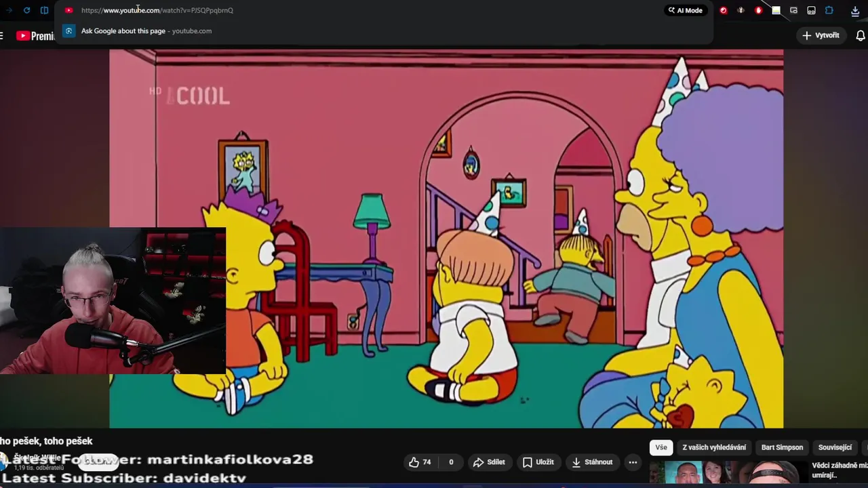Download the video with Stáhnout
Viewport: 868px width, 488px height.
coord(592,462)
